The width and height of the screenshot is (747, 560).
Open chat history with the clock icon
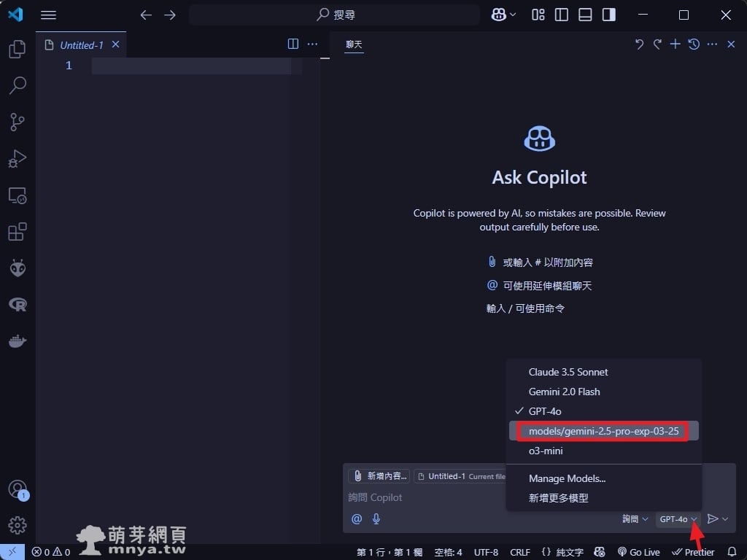(694, 44)
